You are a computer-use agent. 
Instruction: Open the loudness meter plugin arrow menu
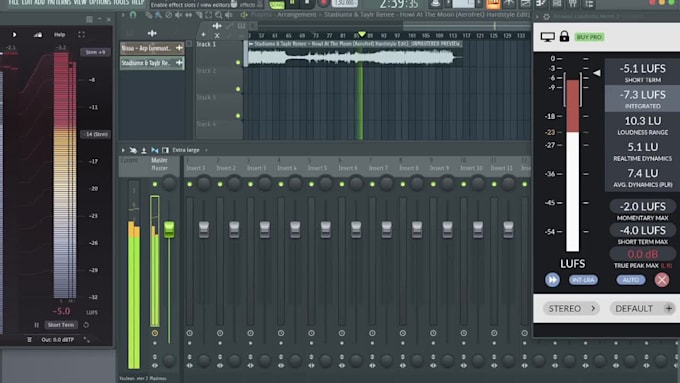(x=538, y=16)
